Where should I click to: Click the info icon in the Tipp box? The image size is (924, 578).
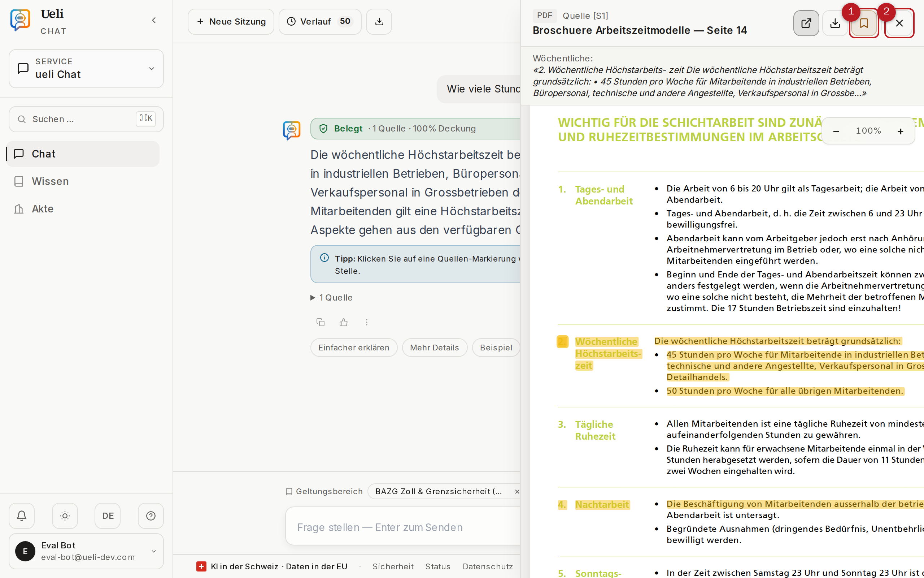pos(324,258)
